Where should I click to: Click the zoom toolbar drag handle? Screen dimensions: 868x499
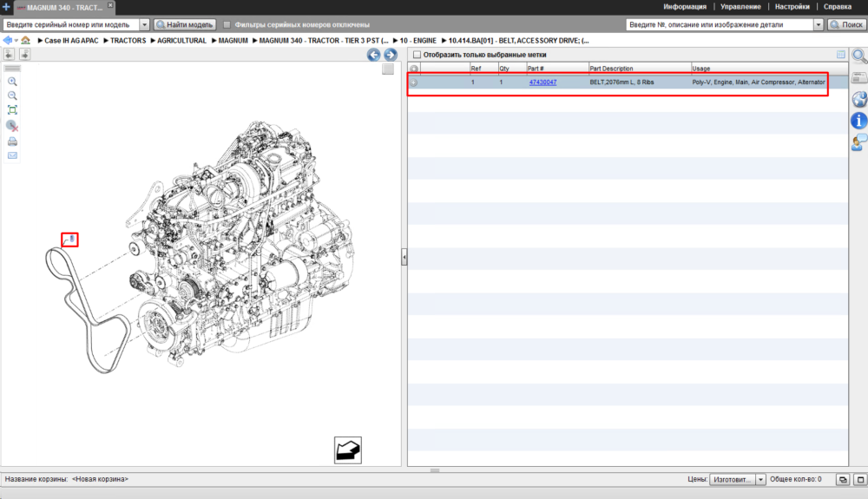coord(12,69)
